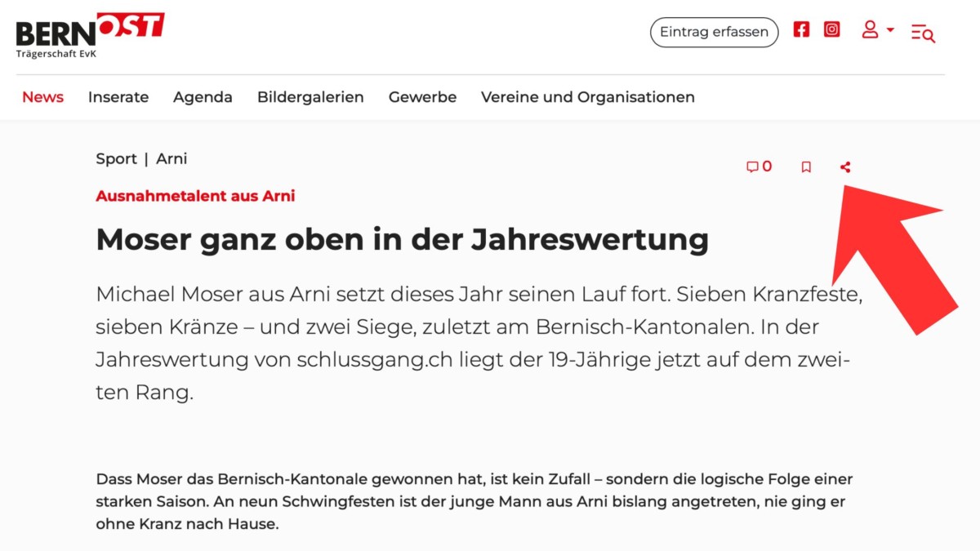This screenshot has height=551, width=980.
Task: Open the article comments icon showing 0
Action: [x=759, y=167]
